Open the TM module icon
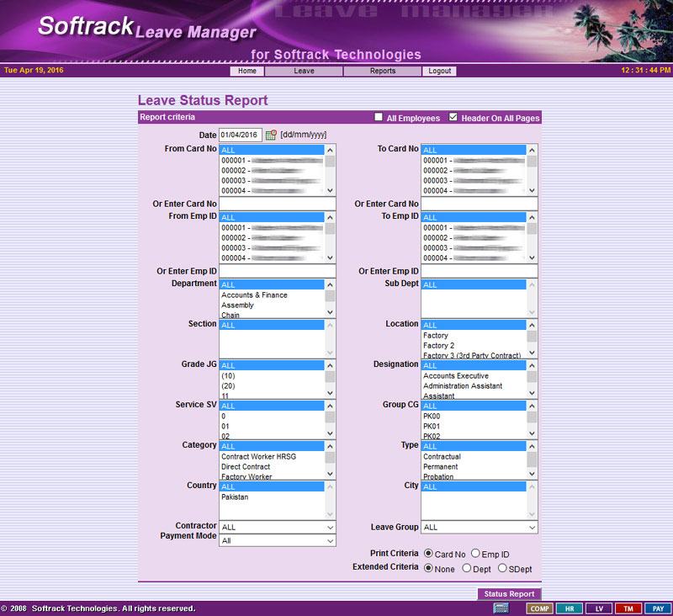This screenshot has height=616, width=673. coord(628,608)
